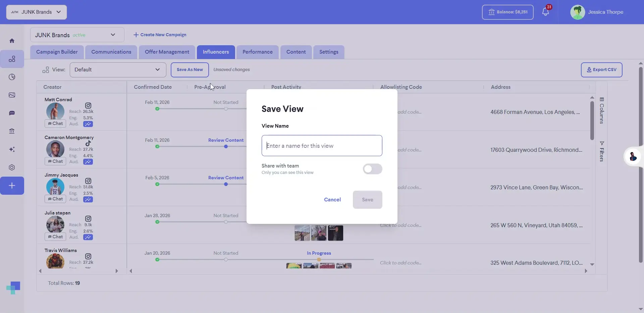Open the notifications bell
The height and width of the screenshot is (313, 644).
pos(545,12)
